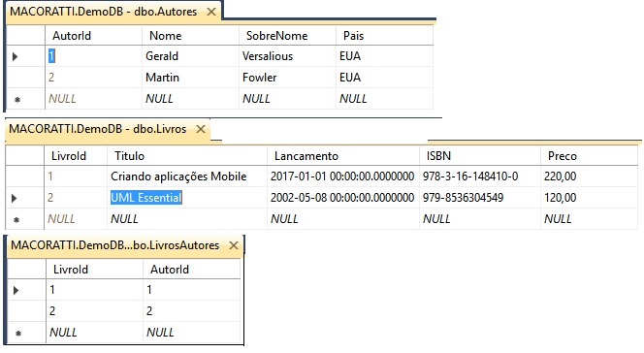Select ISBN cell 978-3-16-148410-0

pos(480,176)
